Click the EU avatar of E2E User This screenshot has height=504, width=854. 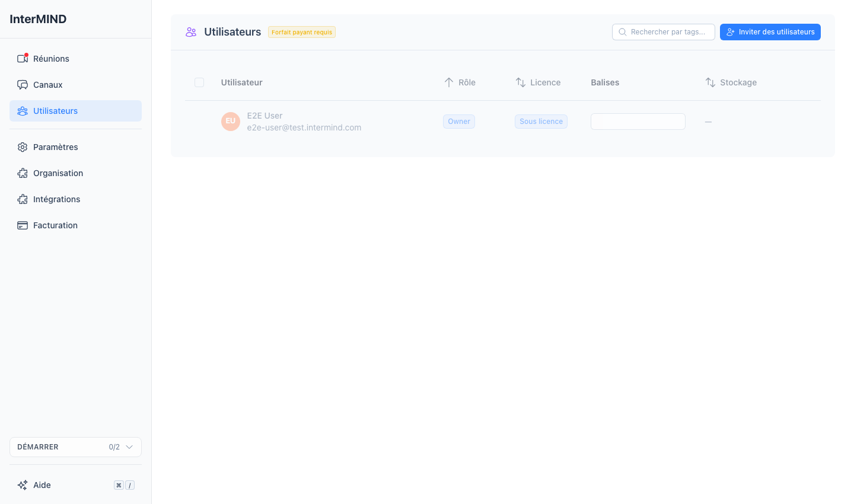231,122
